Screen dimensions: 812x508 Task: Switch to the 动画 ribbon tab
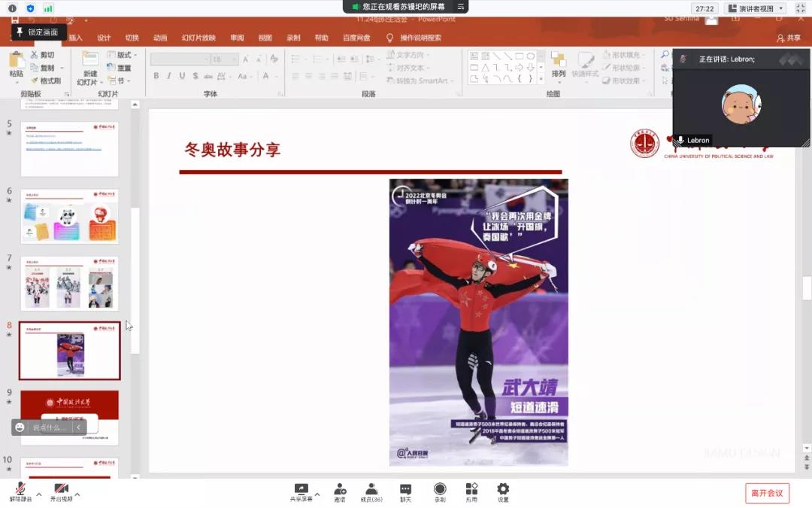click(160, 38)
